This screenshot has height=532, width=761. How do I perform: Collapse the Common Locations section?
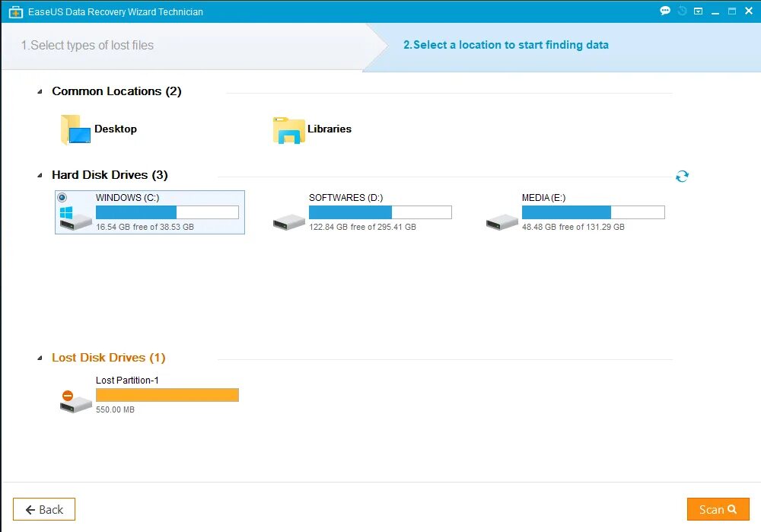click(x=40, y=91)
